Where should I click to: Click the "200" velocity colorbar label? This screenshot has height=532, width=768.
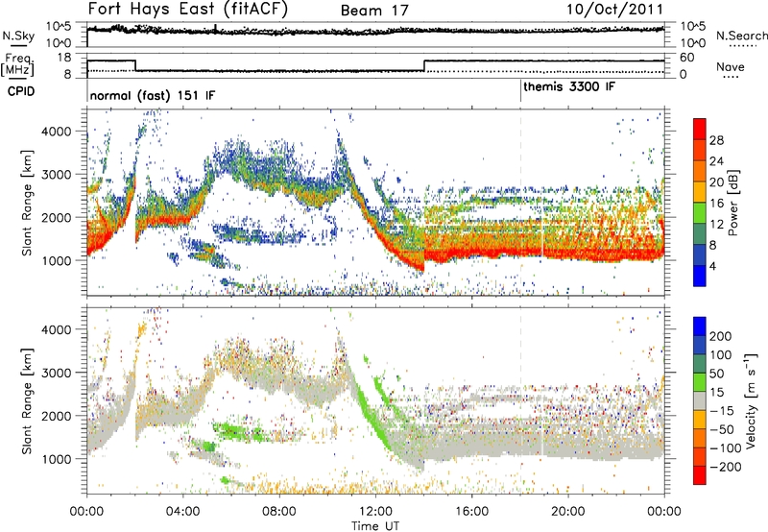[x=721, y=336]
